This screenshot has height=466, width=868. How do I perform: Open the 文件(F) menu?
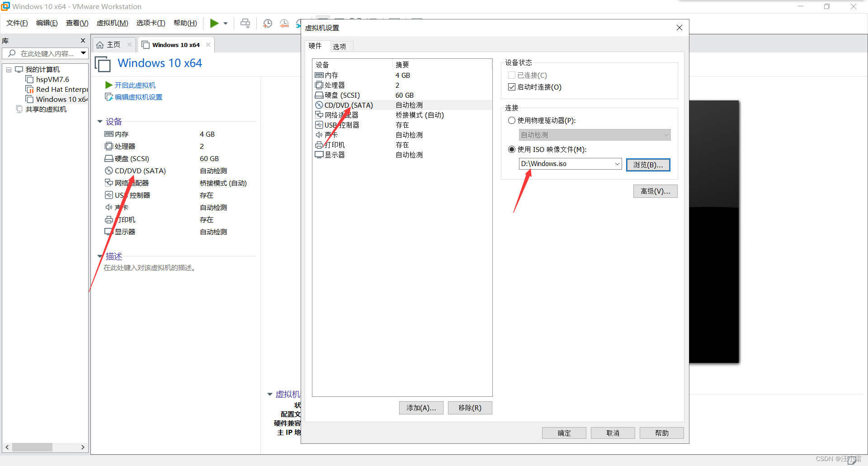[x=17, y=23]
